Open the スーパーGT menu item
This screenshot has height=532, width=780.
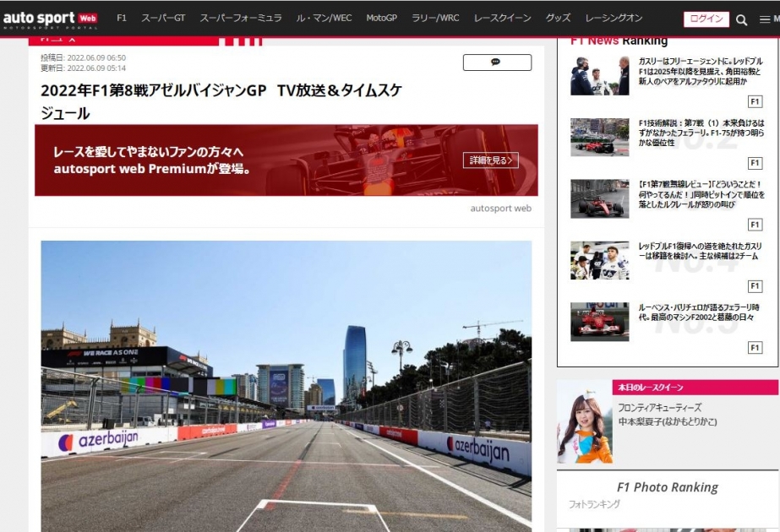click(163, 18)
